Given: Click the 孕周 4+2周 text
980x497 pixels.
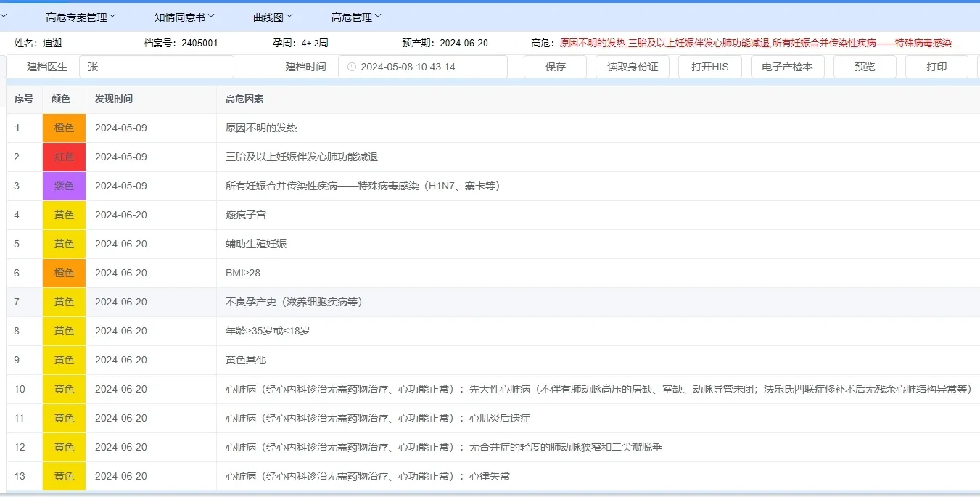Looking at the screenshot, I should [x=300, y=43].
